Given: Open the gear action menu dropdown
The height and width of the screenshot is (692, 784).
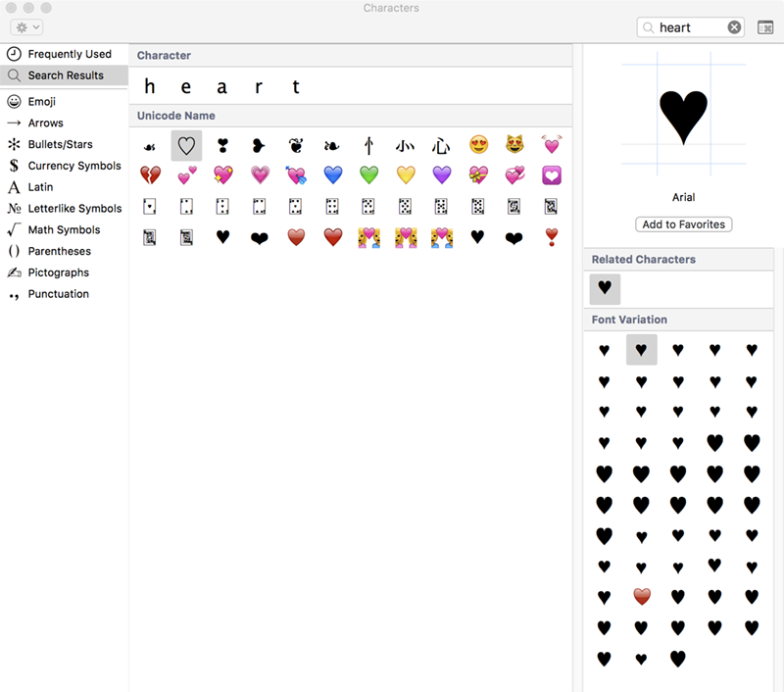Looking at the screenshot, I should 26,27.
